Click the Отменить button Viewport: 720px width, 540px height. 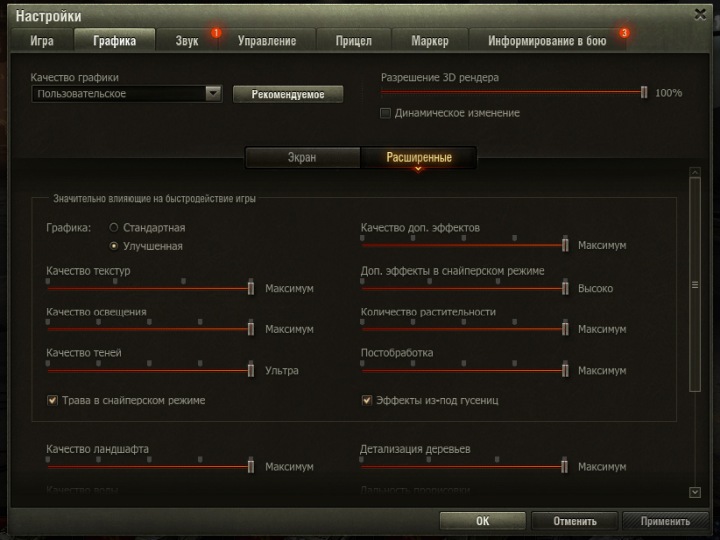(x=575, y=521)
